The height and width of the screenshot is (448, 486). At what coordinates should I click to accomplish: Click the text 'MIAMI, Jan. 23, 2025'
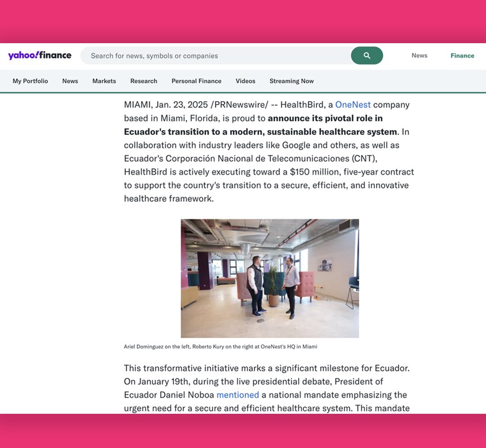[x=166, y=105]
